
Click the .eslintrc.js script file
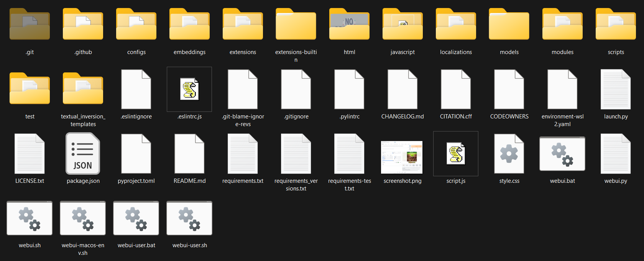click(189, 89)
